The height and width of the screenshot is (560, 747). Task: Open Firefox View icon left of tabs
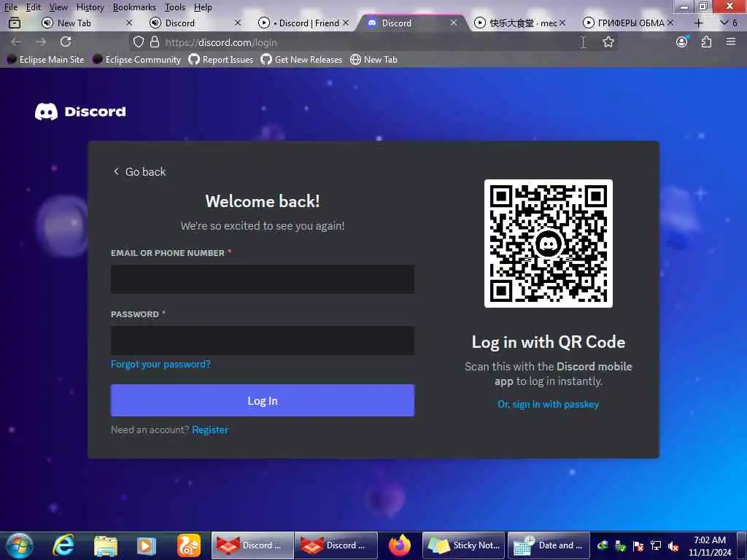tap(15, 23)
